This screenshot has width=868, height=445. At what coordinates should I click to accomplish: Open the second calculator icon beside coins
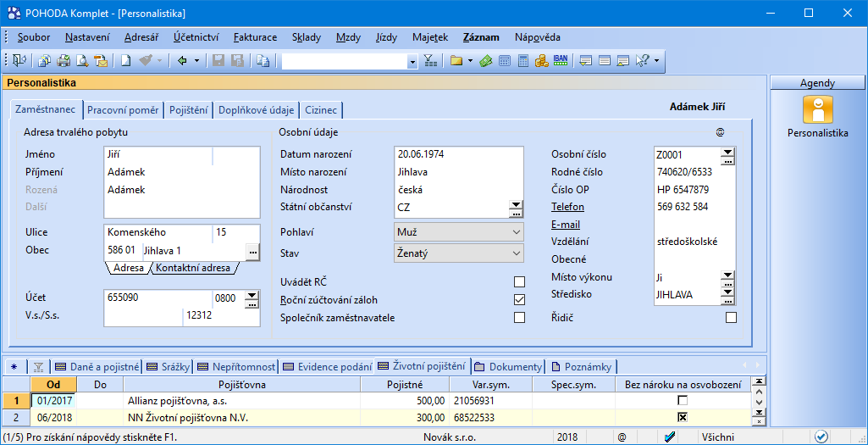(523, 61)
